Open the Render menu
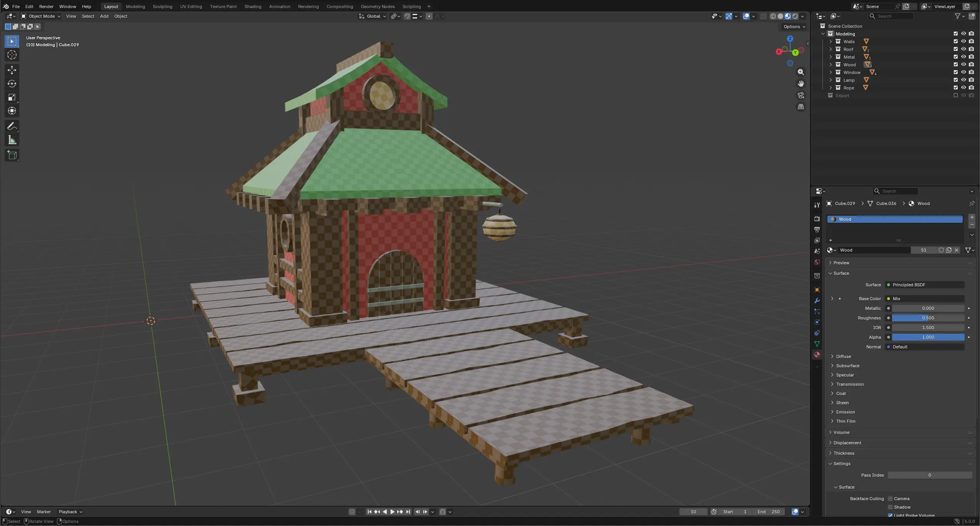The image size is (980, 526). point(46,7)
